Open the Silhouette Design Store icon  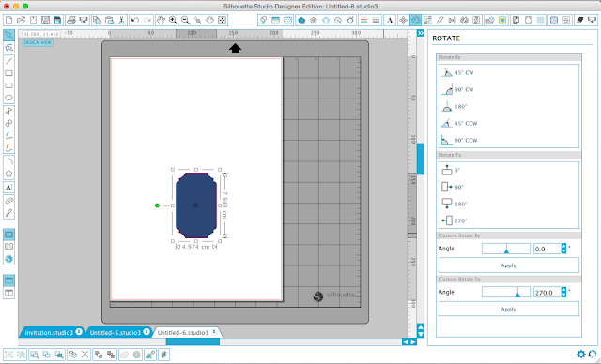coord(8,259)
